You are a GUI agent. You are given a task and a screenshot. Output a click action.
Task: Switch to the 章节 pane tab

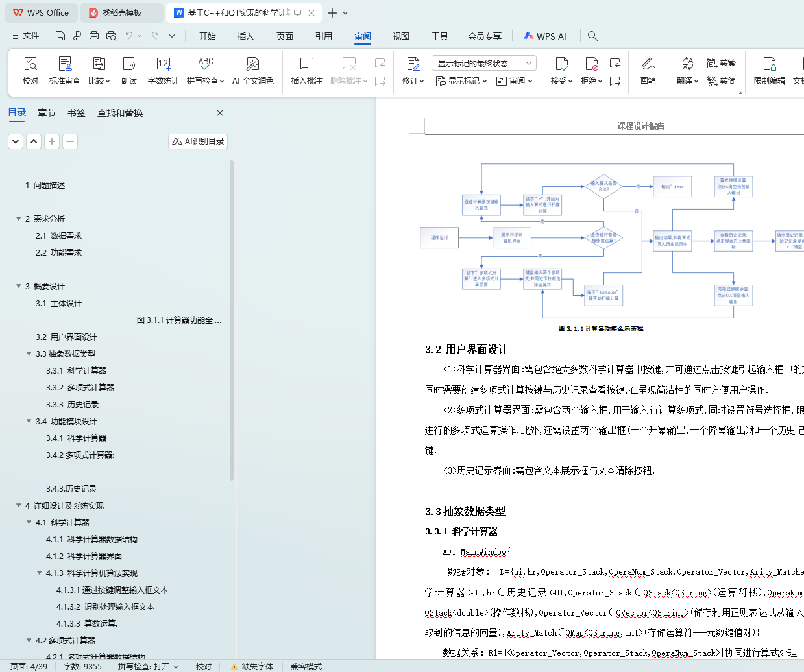[47, 113]
